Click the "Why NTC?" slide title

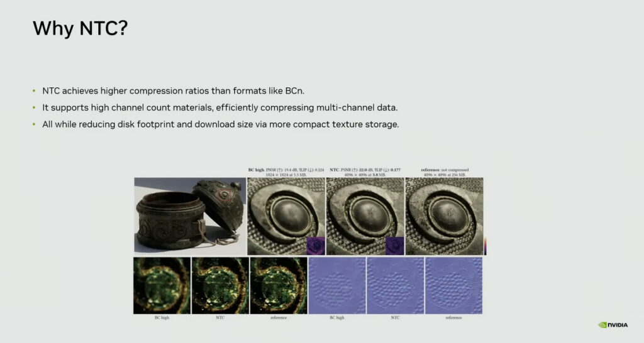tap(80, 28)
